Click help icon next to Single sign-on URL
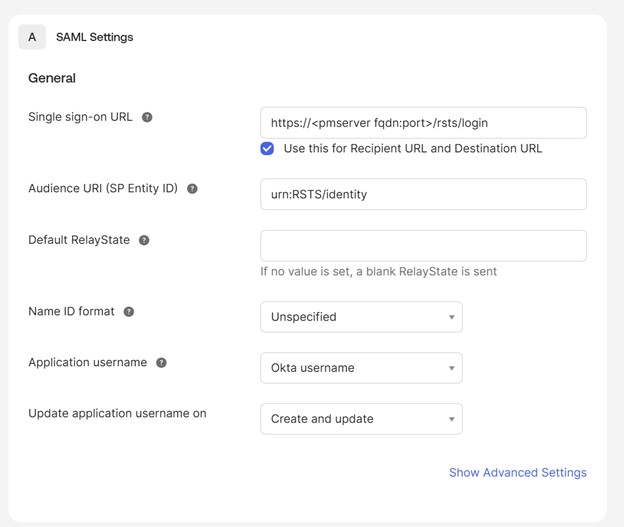Screen dimensions: 624x527 pyautogui.click(x=147, y=117)
